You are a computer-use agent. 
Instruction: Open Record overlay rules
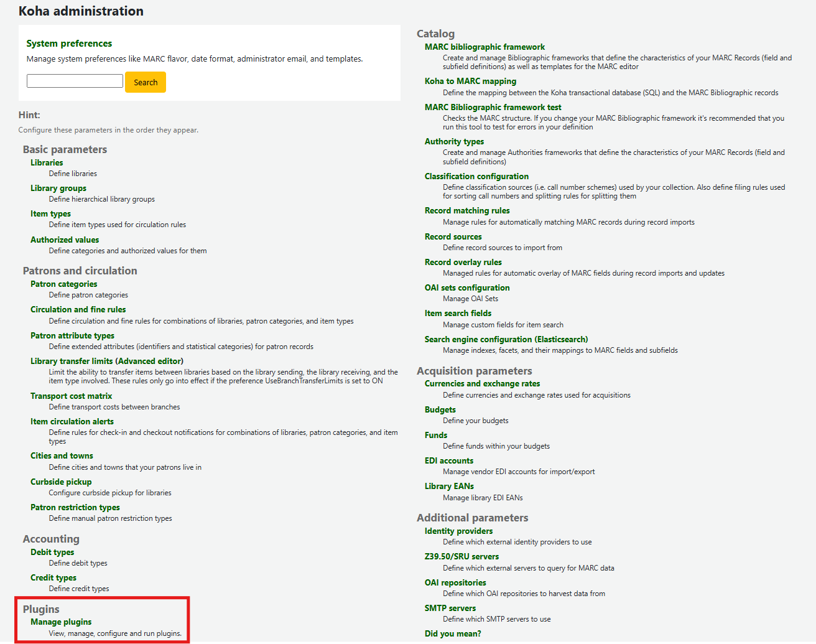coord(463,263)
